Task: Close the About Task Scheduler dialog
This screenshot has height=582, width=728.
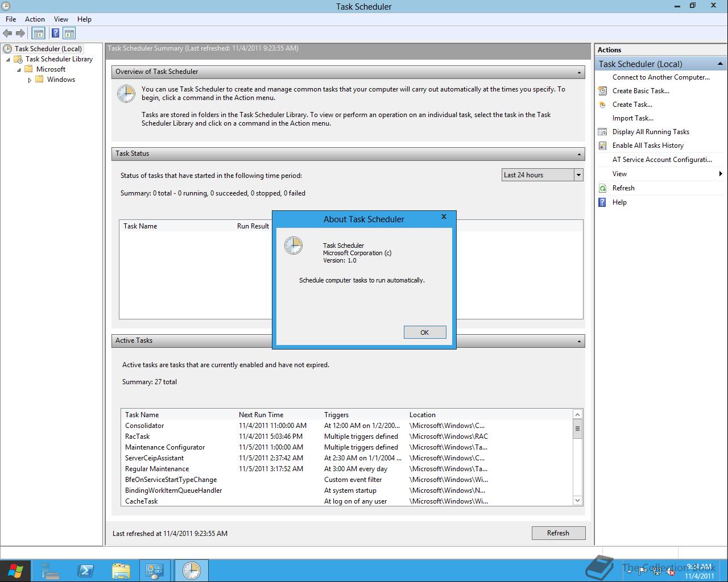Action: click(444, 217)
